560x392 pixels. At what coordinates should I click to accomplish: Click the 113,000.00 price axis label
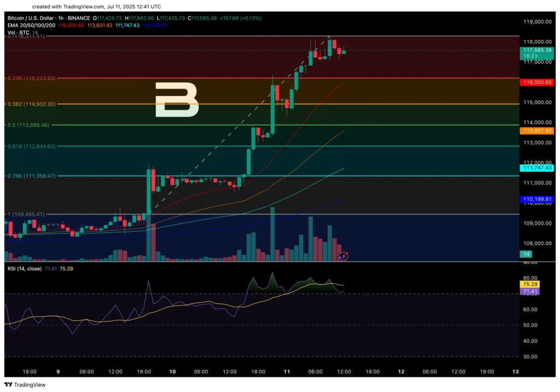click(538, 143)
